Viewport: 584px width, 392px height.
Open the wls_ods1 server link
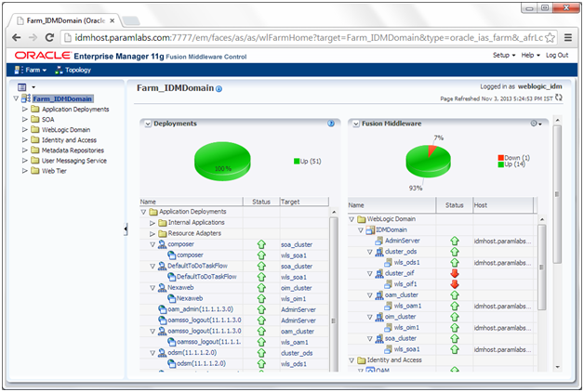(406, 263)
